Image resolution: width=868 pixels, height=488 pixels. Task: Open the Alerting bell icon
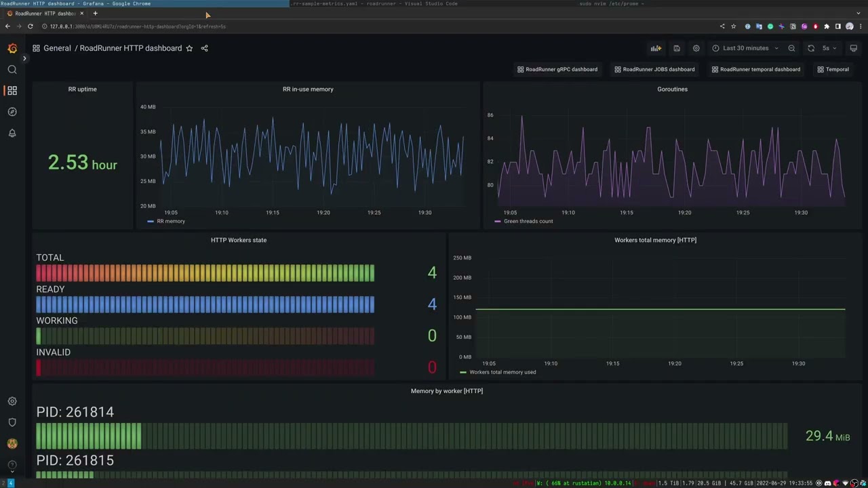tap(12, 134)
